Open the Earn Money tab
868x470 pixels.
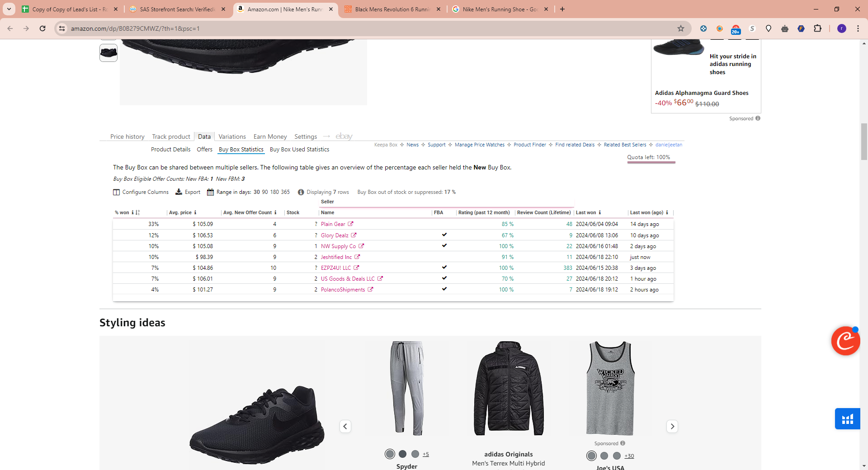(270, 136)
